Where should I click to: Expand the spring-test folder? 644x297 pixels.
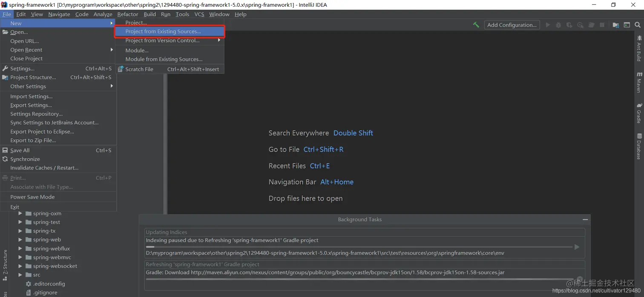point(20,222)
